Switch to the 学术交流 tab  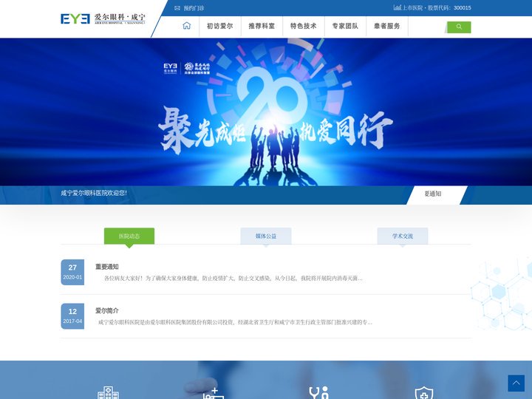403,236
